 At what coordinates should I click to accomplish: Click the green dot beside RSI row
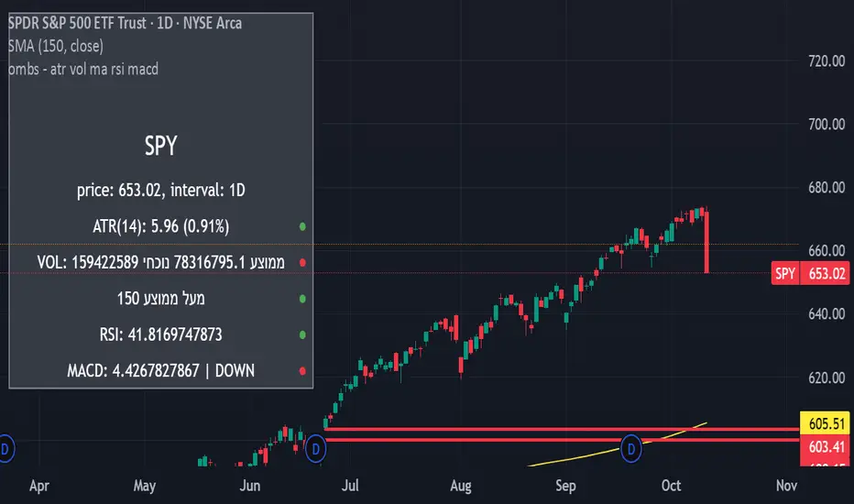coord(302,335)
